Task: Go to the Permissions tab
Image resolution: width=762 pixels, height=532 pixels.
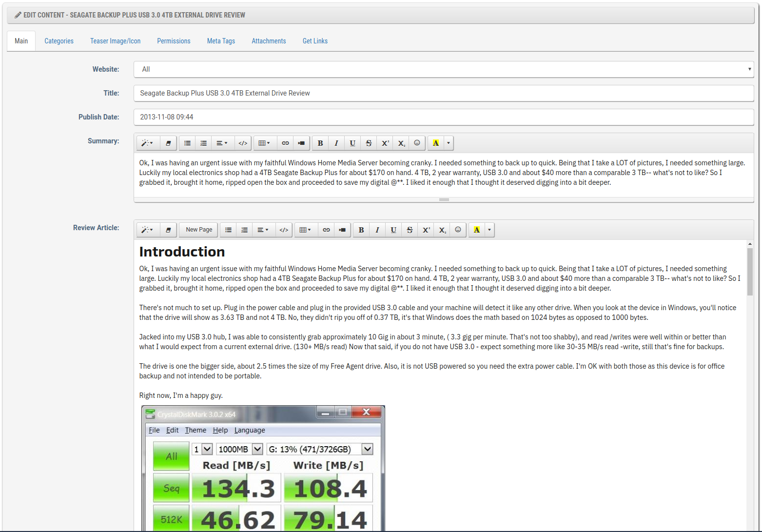Action: point(174,41)
